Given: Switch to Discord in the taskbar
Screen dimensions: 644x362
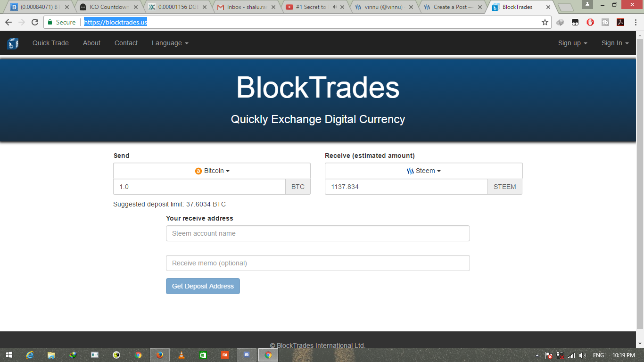Looking at the screenshot, I should click(247, 355).
